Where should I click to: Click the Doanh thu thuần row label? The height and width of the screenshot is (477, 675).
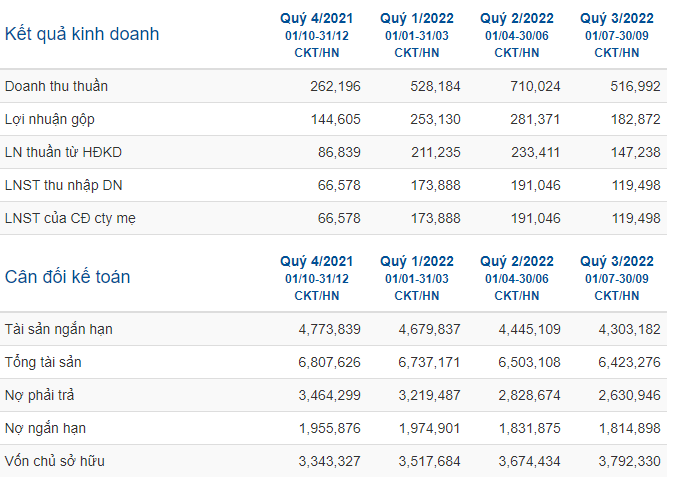(x=56, y=86)
